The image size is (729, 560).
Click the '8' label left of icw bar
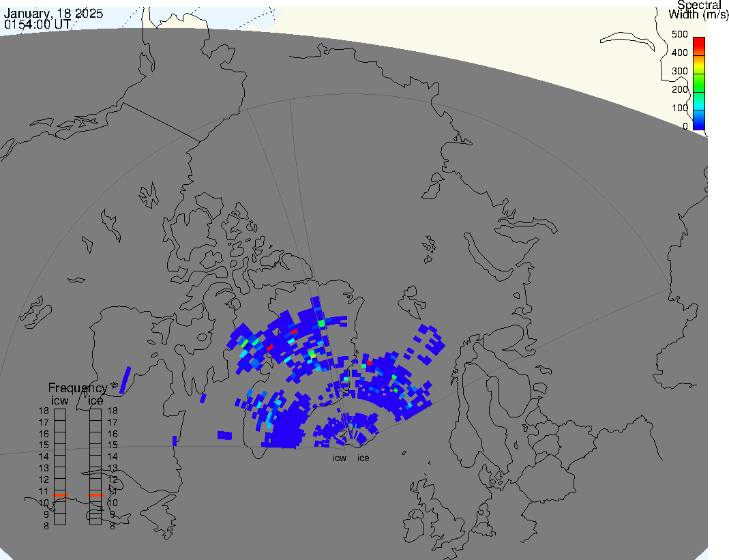[x=46, y=526]
